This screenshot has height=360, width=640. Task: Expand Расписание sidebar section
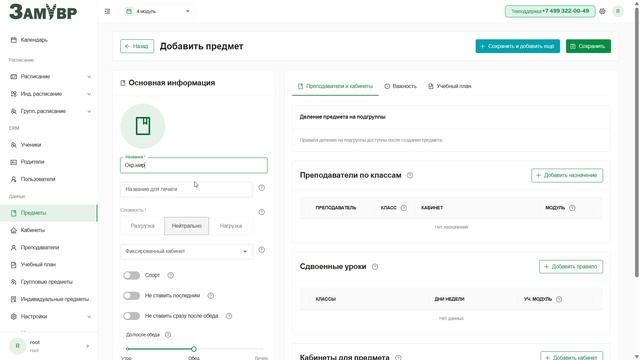tap(49, 77)
